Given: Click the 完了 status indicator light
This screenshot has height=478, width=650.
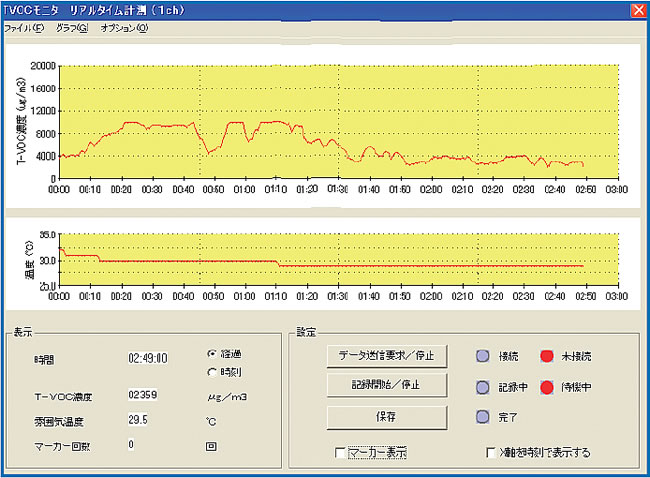Looking at the screenshot, I should coord(481,416).
